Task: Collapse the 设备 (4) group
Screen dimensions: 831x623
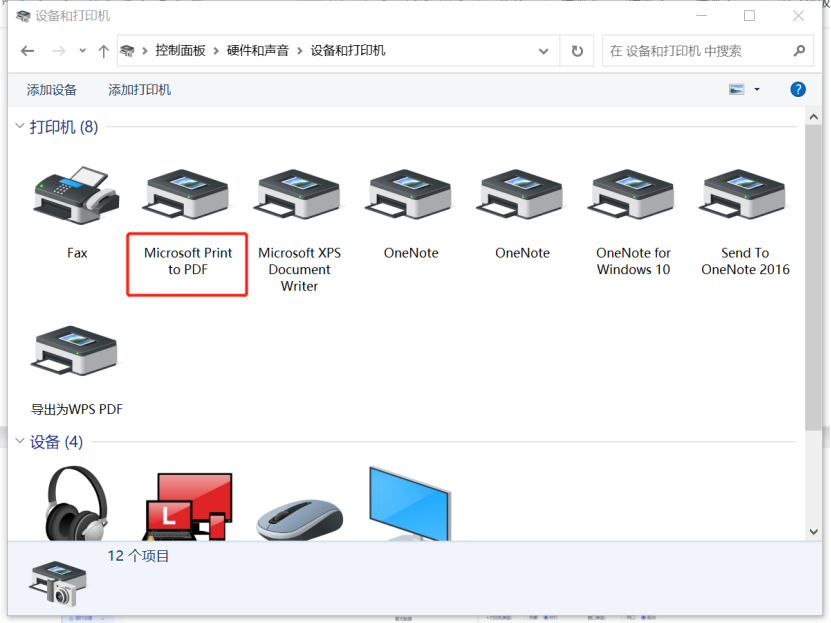Action: (x=20, y=441)
